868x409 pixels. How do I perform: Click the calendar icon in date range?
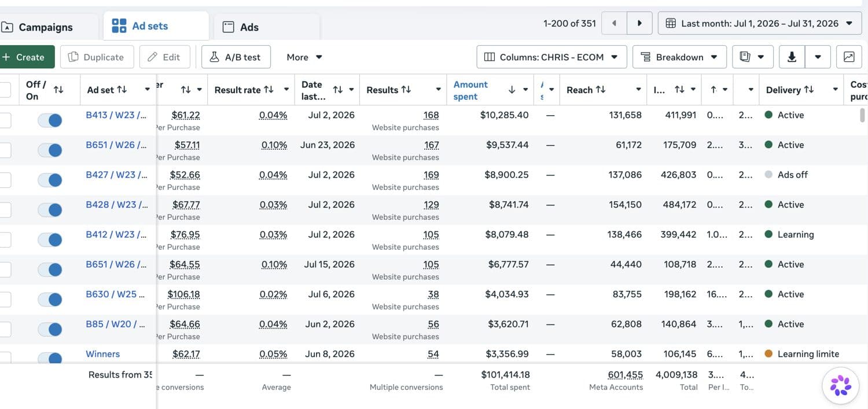coord(671,24)
